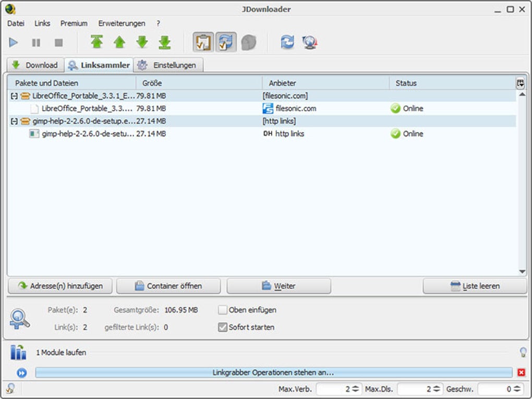Viewport: 532px width, 399px height.
Task: Click the LibreOffice package folder icon
Action: [26, 96]
